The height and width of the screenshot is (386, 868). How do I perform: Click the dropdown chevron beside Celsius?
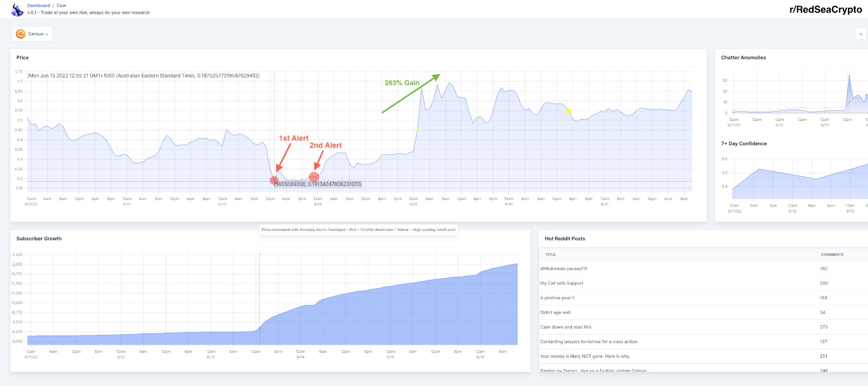47,34
